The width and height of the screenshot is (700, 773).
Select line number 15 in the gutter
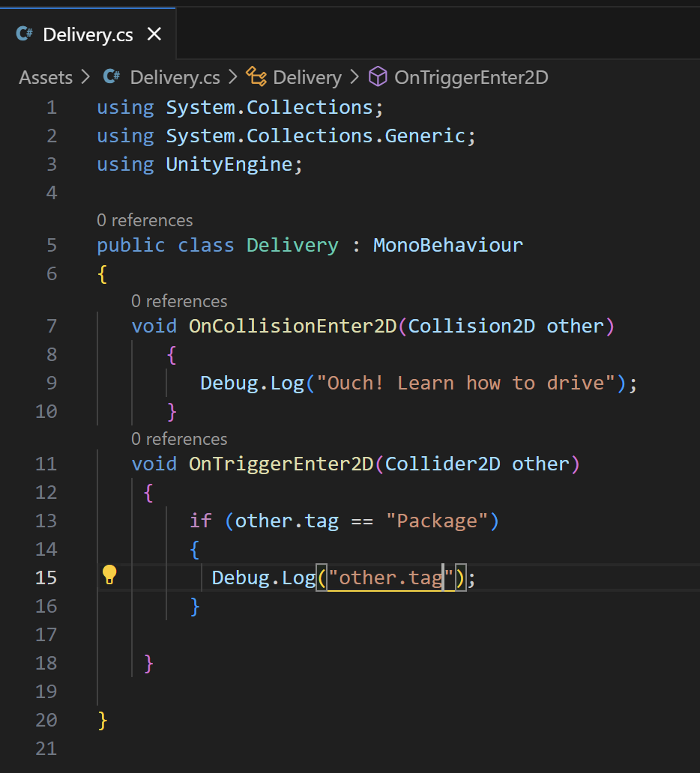[x=46, y=577]
